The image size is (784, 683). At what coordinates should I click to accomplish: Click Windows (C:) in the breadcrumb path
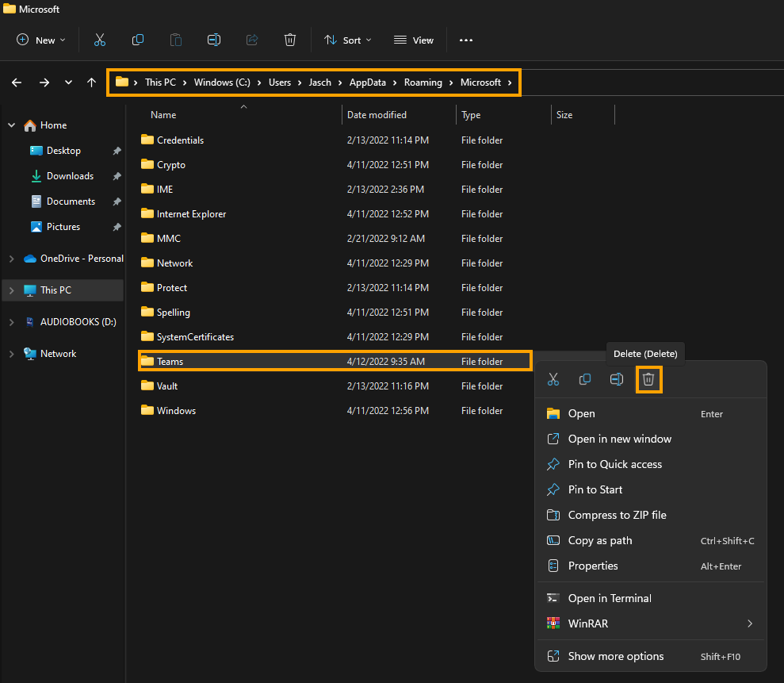click(222, 82)
